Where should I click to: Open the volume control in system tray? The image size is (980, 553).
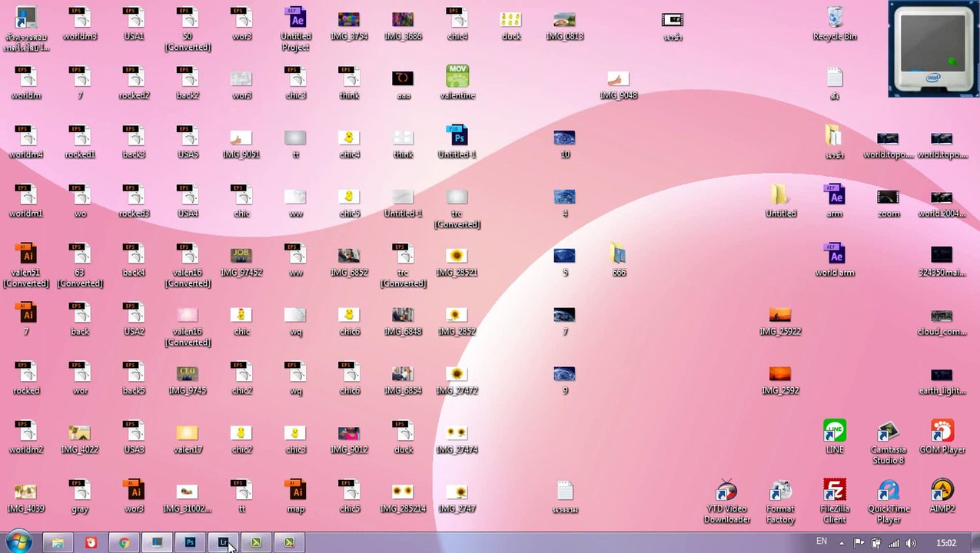911,543
